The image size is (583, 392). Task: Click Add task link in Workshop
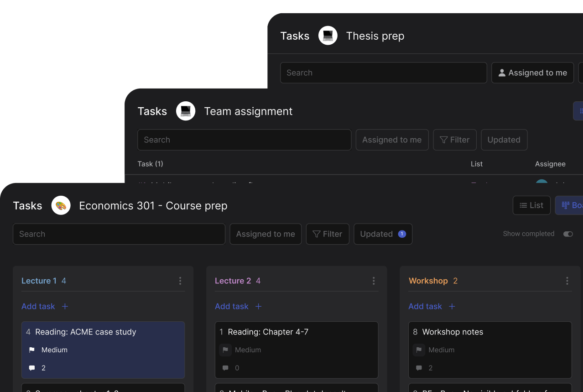[425, 306]
